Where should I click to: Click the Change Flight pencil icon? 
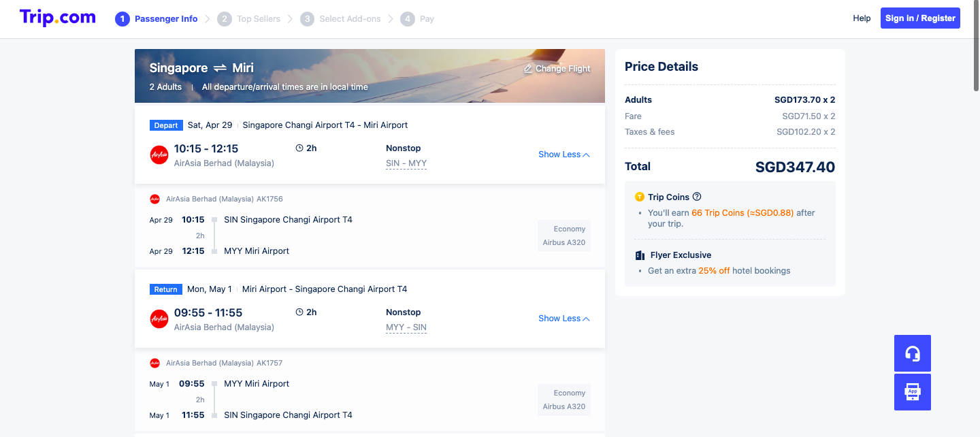pos(528,69)
